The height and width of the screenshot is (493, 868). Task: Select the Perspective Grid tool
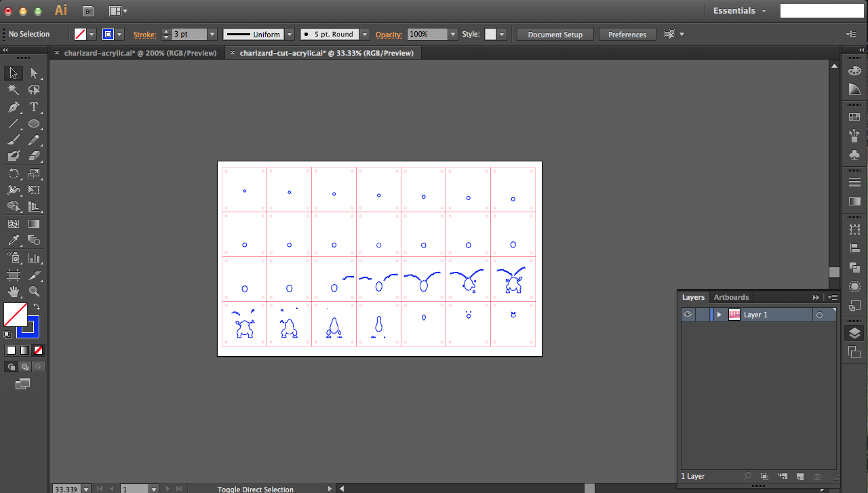point(34,207)
